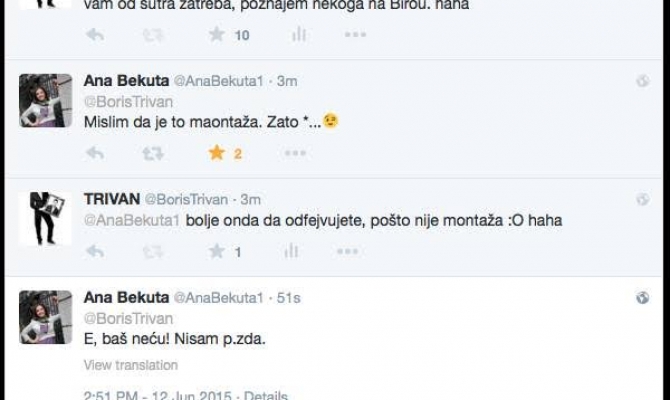Click globe icon on TRIVAN's tweet
The height and width of the screenshot is (400, 670).
[x=644, y=198]
